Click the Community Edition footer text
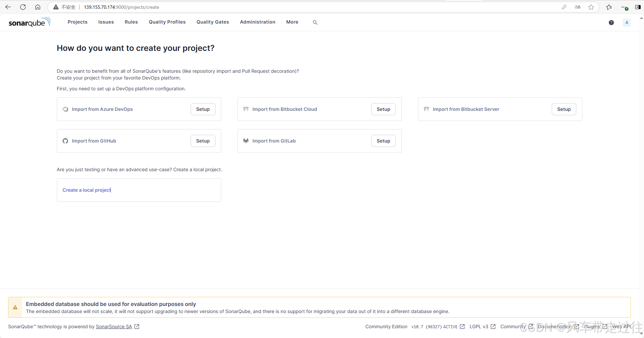Viewport: 644px width, 338px height. [x=386, y=327]
